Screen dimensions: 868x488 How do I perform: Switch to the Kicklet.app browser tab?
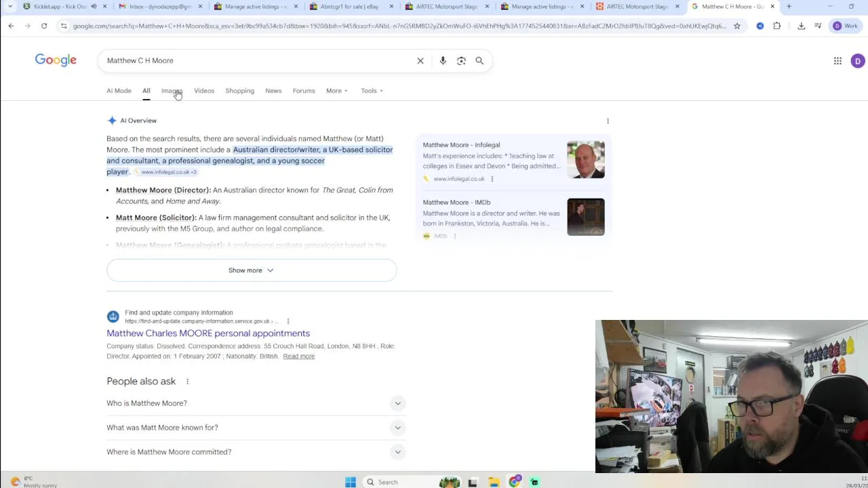(64, 7)
